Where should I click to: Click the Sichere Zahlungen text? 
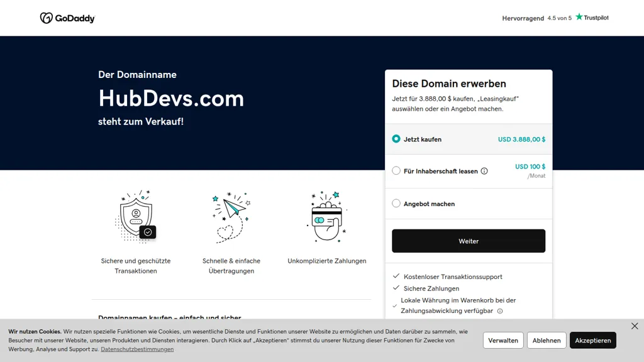pyautogui.click(x=431, y=288)
